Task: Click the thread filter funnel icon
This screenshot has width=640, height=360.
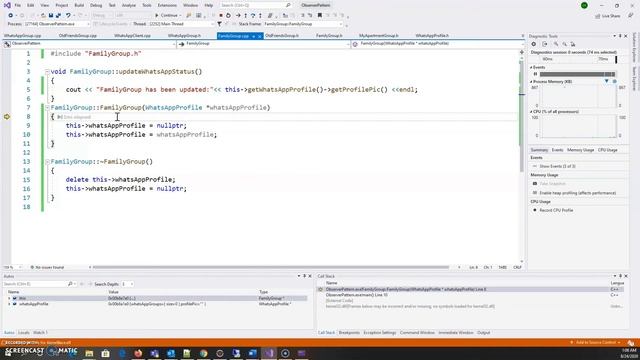Action: click(x=219, y=24)
